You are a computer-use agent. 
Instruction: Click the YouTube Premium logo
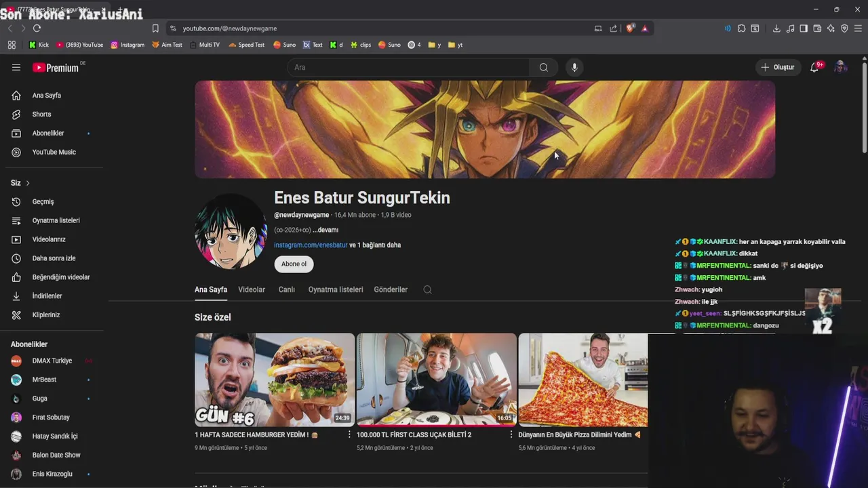point(57,67)
